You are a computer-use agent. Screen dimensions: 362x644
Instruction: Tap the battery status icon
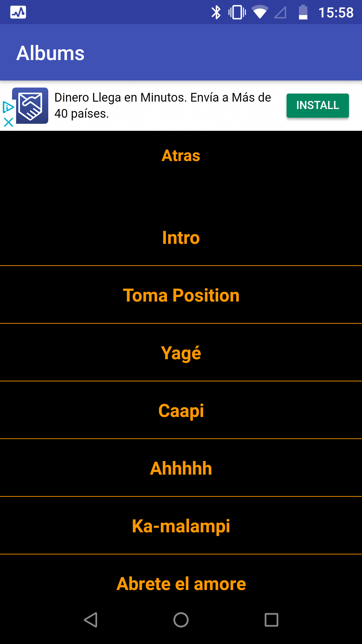point(303,12)
